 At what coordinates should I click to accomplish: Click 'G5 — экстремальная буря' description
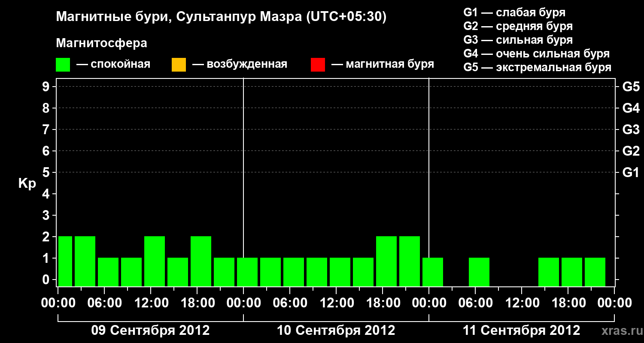[x=538, y=67]
